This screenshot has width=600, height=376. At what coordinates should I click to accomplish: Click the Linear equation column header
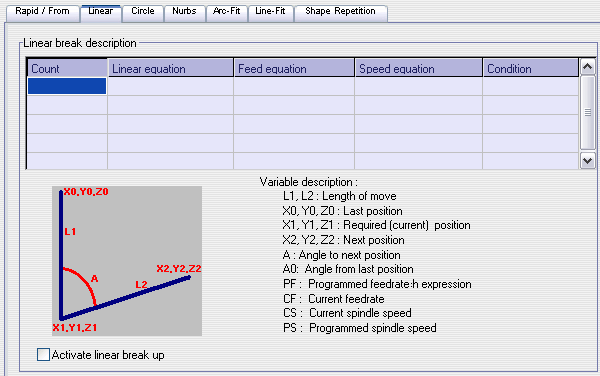[x=171, y=68]
